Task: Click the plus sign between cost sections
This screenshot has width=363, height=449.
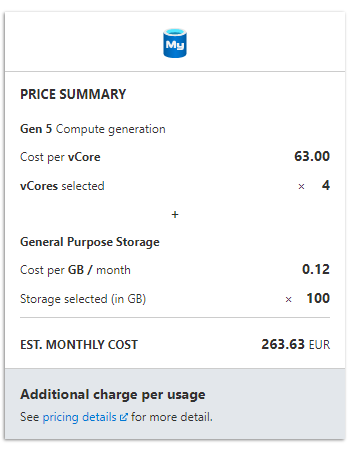Action: [175, 214]
